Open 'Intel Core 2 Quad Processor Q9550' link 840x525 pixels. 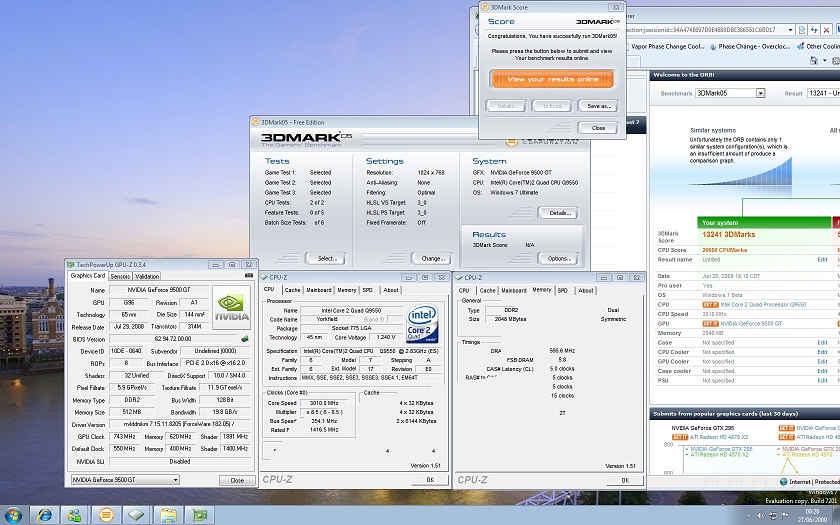(763, 305)
